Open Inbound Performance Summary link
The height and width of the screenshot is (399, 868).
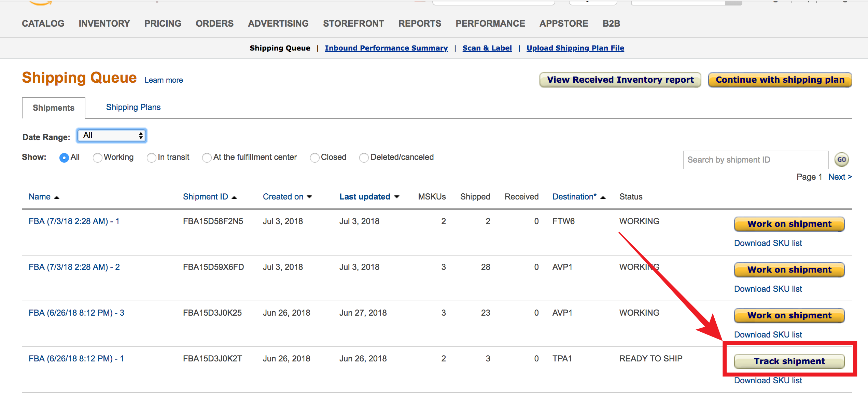(386, 48)
